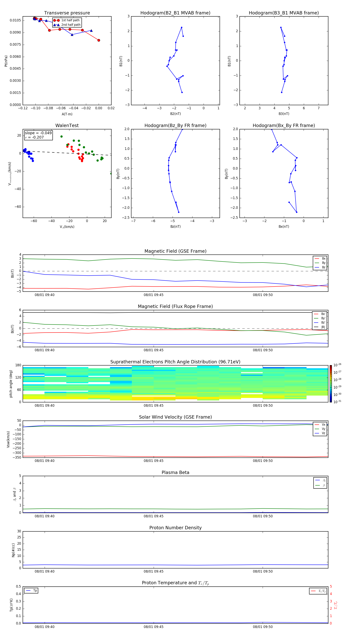Click 'Hodogram(B2_B1 MVAB frame)' title
The height and width of the screenshot is (644, 351).
[175, 13]
